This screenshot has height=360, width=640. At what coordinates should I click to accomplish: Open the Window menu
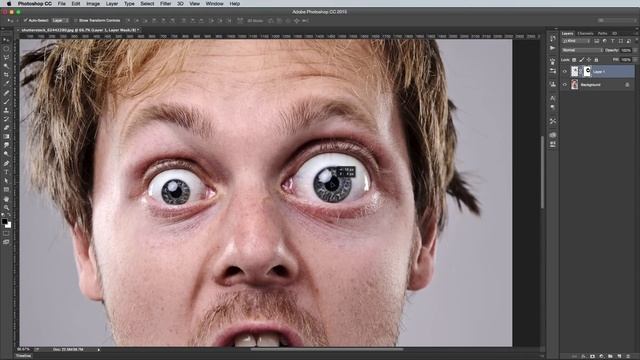click(214, 4)
